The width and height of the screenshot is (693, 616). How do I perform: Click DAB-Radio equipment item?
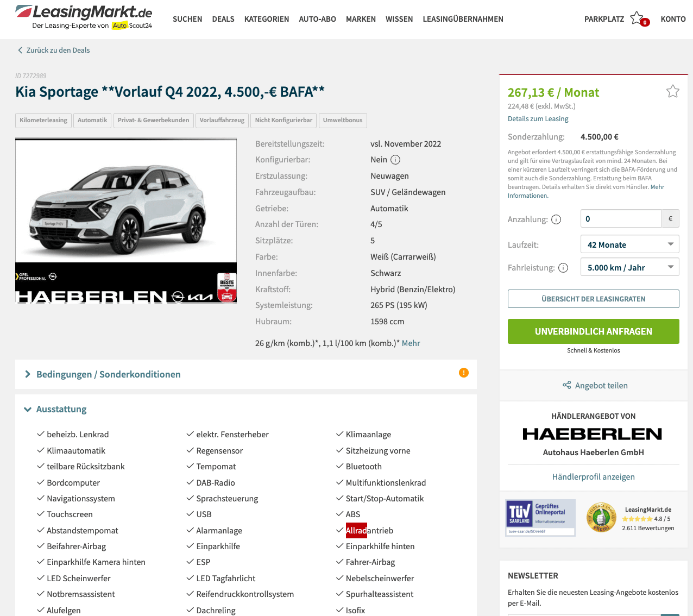coord(216,483)
